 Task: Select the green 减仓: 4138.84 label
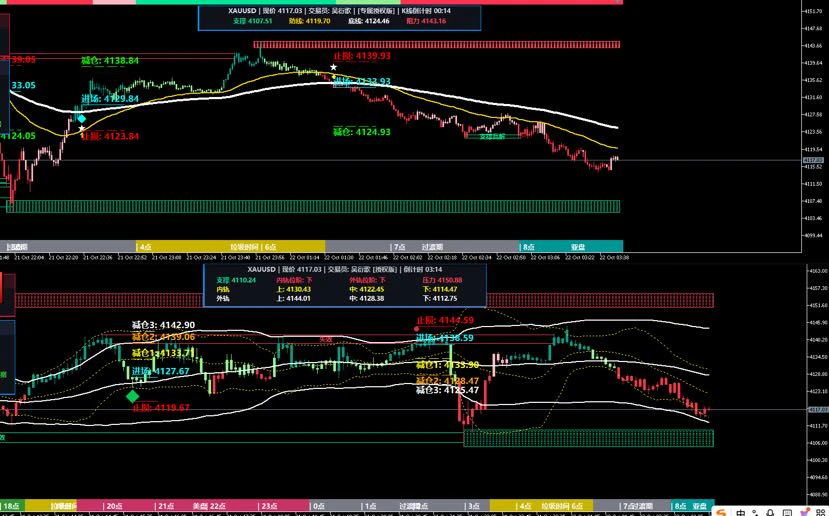click(110, 61)
